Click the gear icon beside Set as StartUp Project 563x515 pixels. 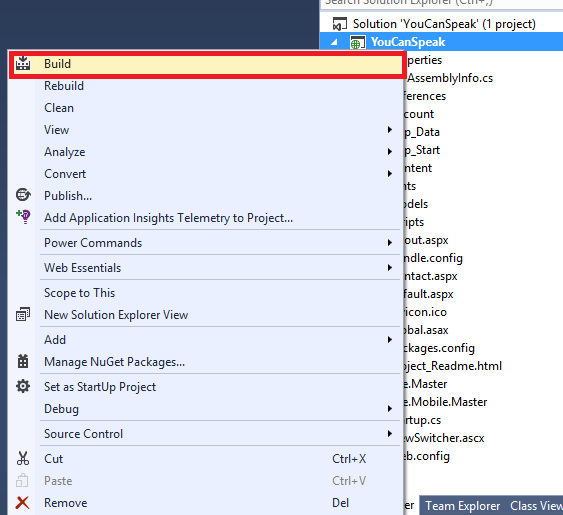click(x=23, y=386)
